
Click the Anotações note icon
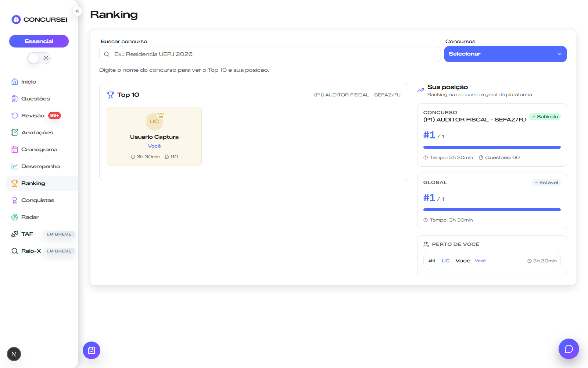15,132
